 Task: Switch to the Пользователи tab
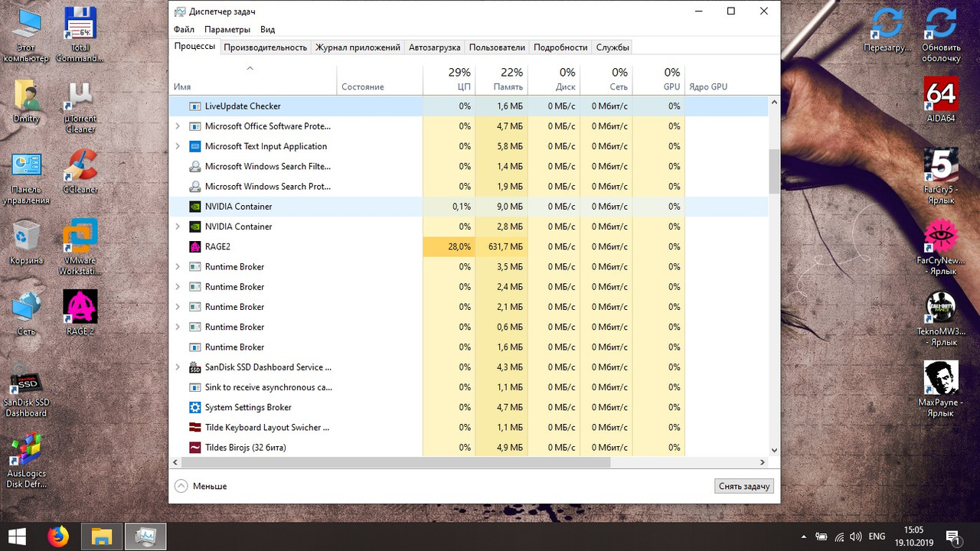(x=497, y=47)
